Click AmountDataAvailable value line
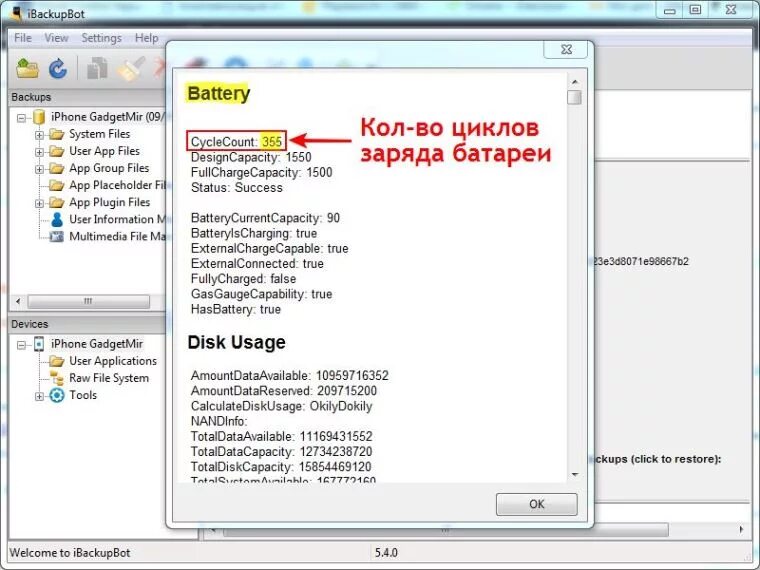Viewport: 760px width, 570px height. pos(290,376)
